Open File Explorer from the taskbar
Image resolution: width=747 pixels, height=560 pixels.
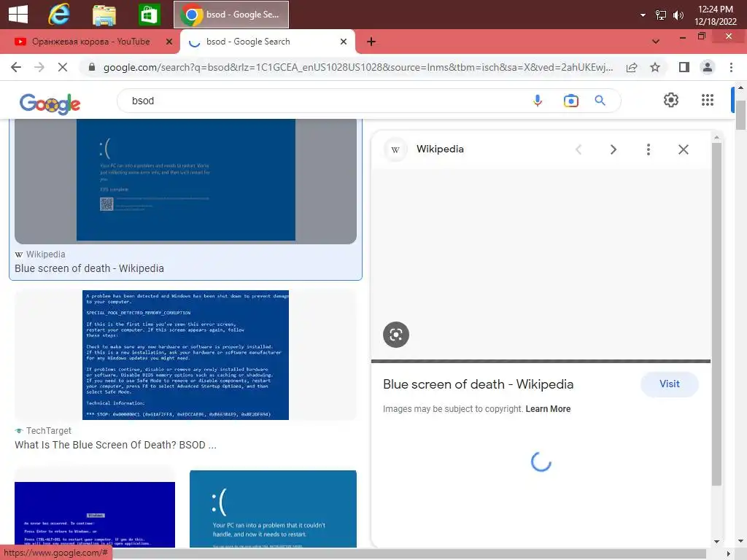point(104,15)
